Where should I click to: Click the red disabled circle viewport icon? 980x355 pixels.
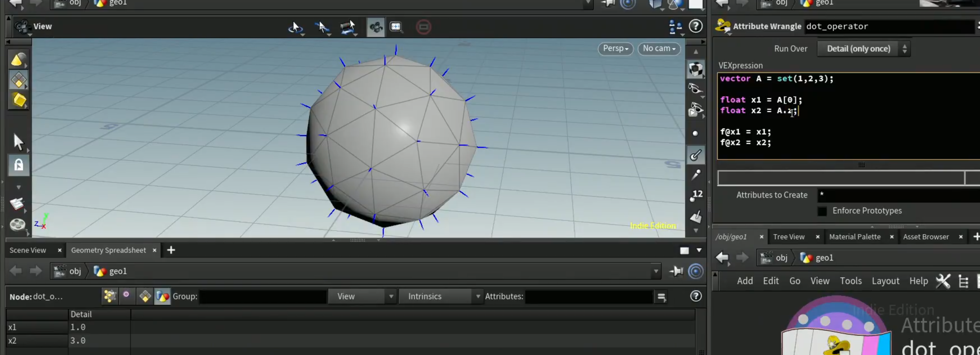click(x=423, y=27)
